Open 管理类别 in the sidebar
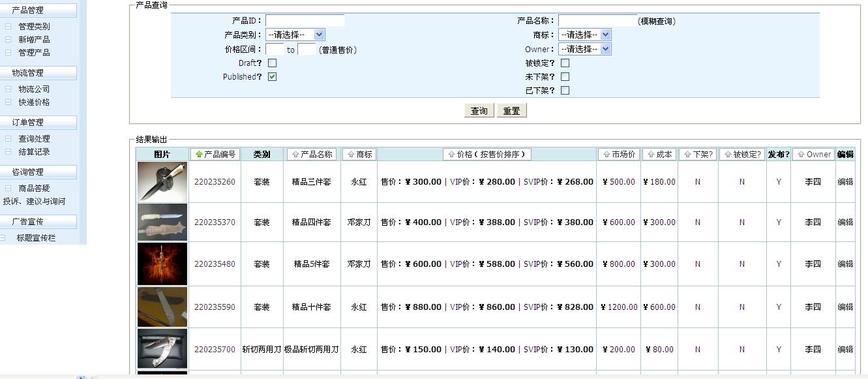This screenshot has width=868, height=379. click(x=34, y=27)
